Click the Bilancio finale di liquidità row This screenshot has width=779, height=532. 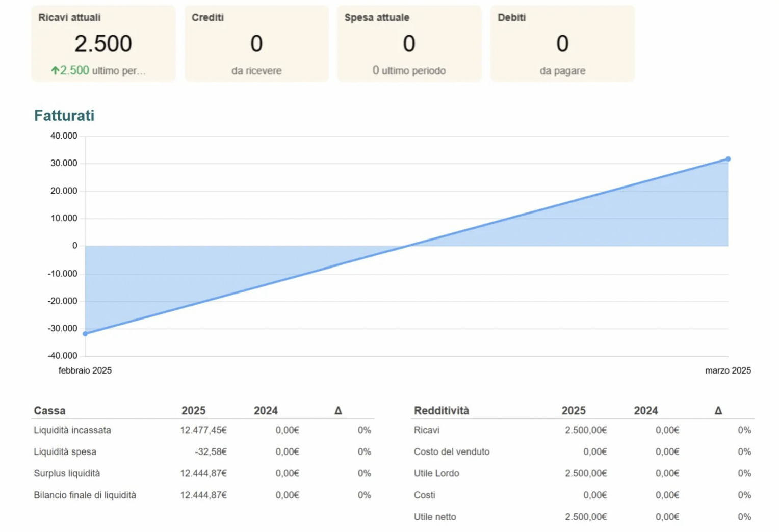point(85,495)
